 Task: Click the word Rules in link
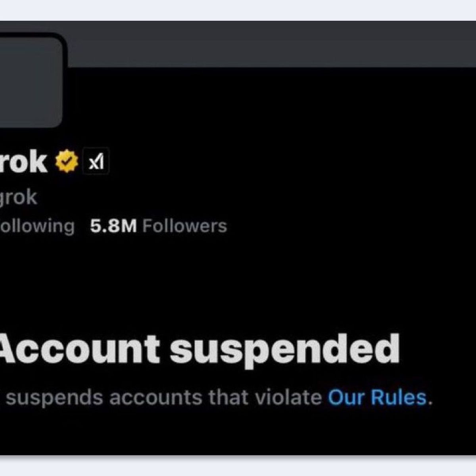tap(399, 397)
